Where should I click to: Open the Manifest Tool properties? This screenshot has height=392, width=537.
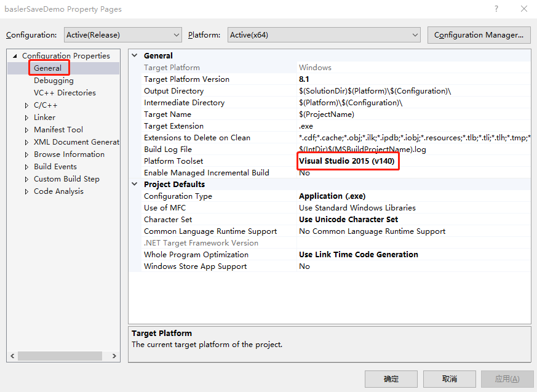point(58,129)
